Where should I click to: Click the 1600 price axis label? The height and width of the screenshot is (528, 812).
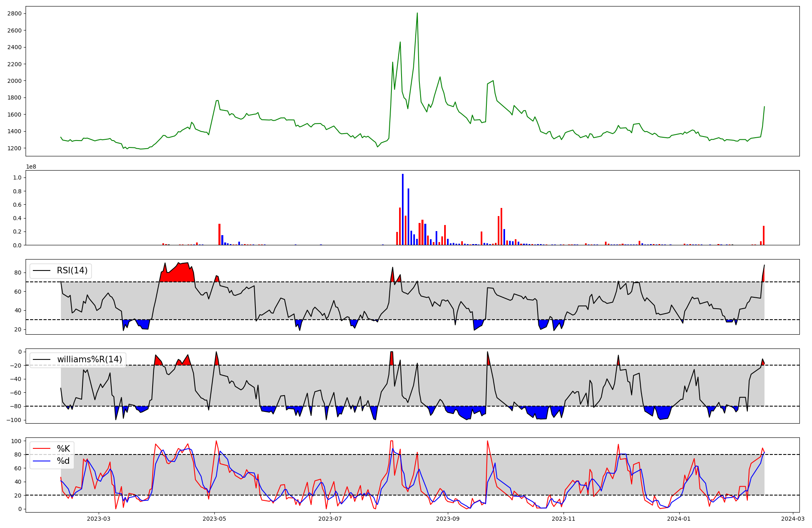[x=15, y=115]
